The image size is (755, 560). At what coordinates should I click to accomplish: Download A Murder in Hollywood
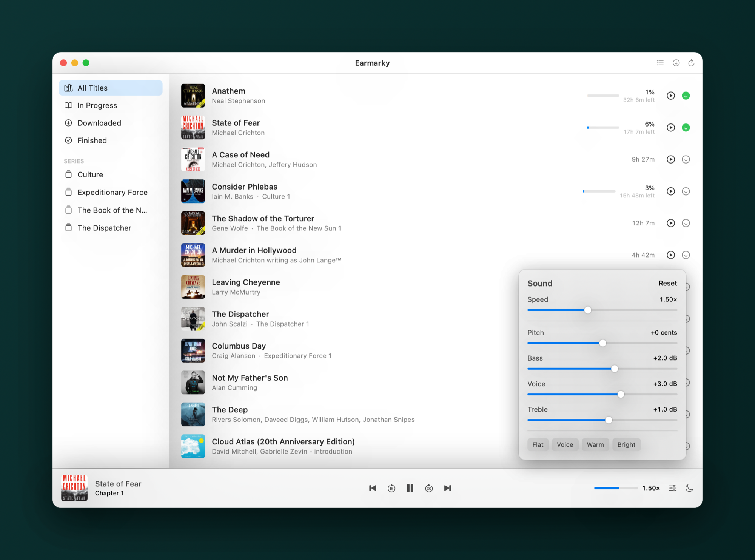point(686,255)
